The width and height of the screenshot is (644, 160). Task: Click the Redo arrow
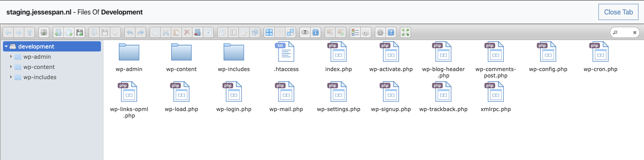[x=140, y=32]
